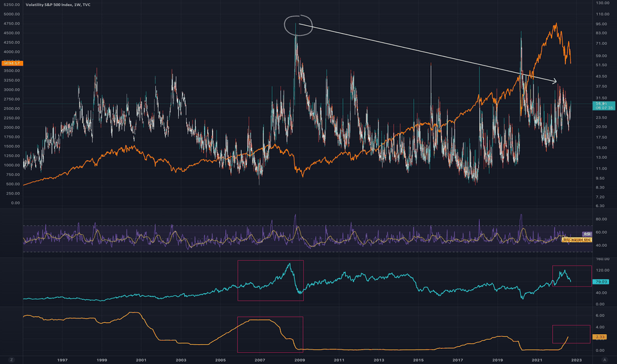
Task: Click the 2013 year label on time axis
Action: (x=379, y=359)
